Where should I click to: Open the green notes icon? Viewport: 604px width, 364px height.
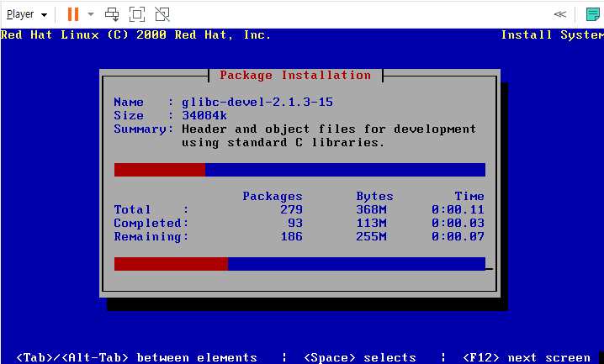pyautogui.click(x=592, y=14)
